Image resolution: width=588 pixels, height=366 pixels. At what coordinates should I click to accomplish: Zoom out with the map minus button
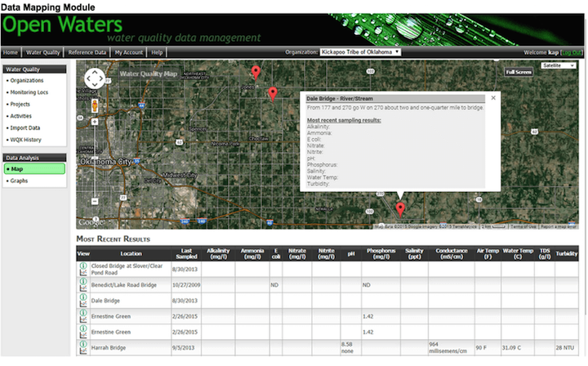[95, 201]
